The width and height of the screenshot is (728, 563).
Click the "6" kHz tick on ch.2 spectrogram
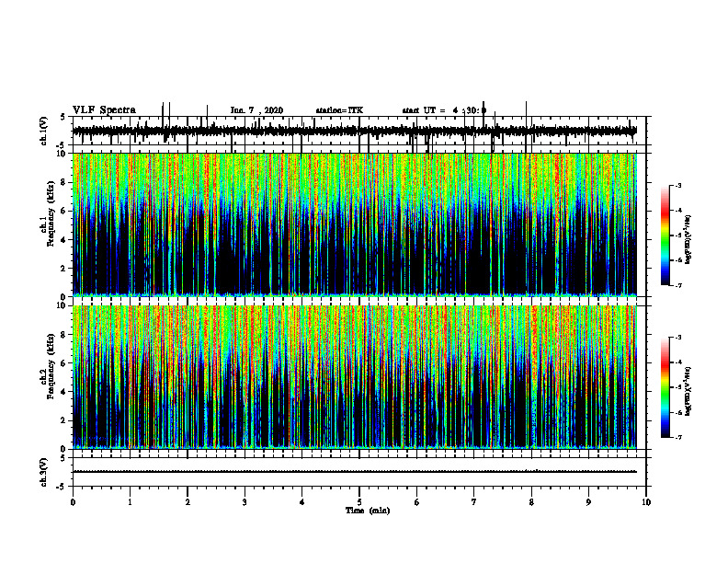click(64, 363)
